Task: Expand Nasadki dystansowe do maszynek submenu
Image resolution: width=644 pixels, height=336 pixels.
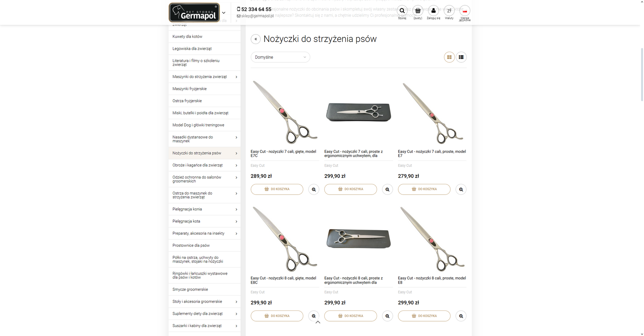Action: coord(236,137)
